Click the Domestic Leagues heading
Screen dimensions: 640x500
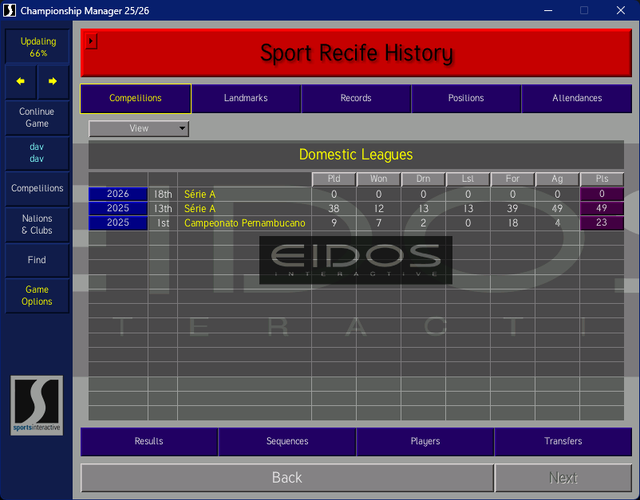pyautogui.click(x=356, y=155)
